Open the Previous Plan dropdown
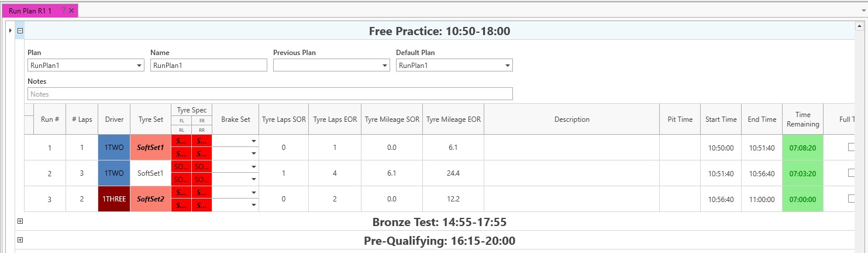This screenshot has width=868, height=253. click(x=384, y=66)
